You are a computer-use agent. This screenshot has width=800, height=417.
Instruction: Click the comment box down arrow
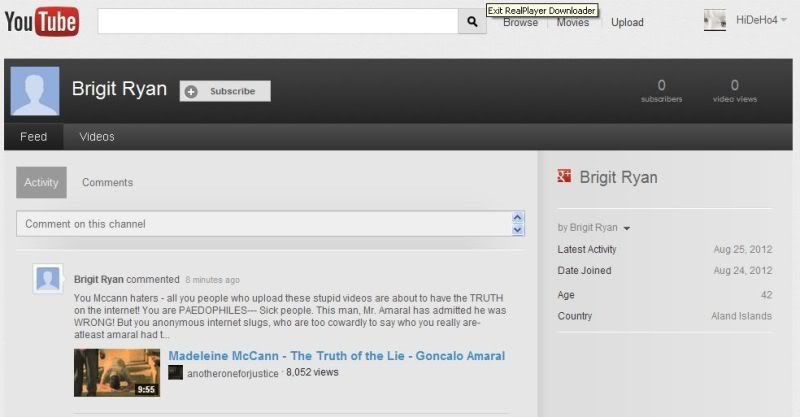[517, 230]
